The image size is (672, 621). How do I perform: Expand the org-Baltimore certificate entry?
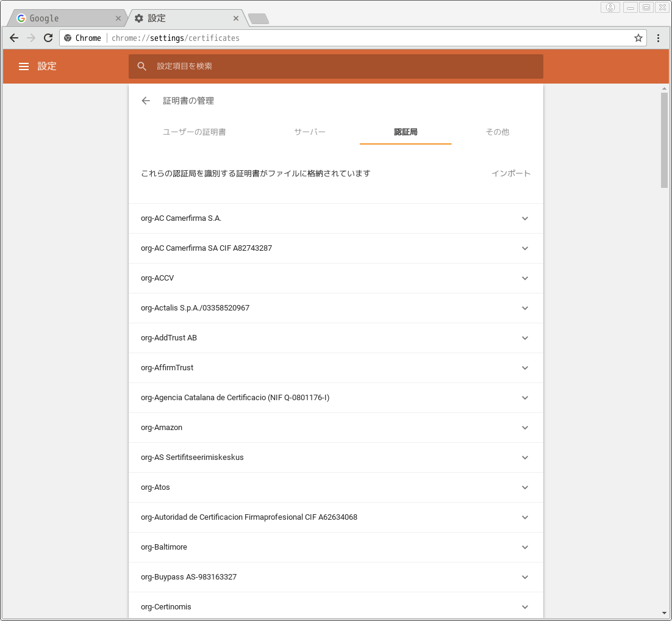[x=525, y=547]
